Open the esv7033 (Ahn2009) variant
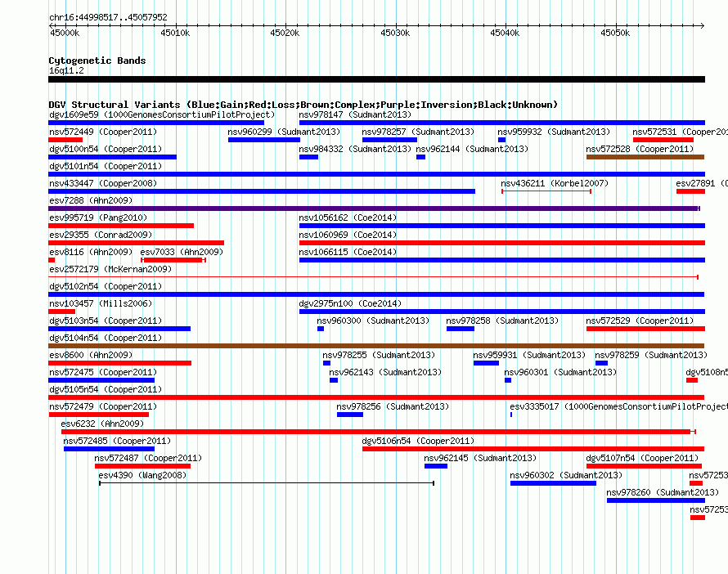 182,252
